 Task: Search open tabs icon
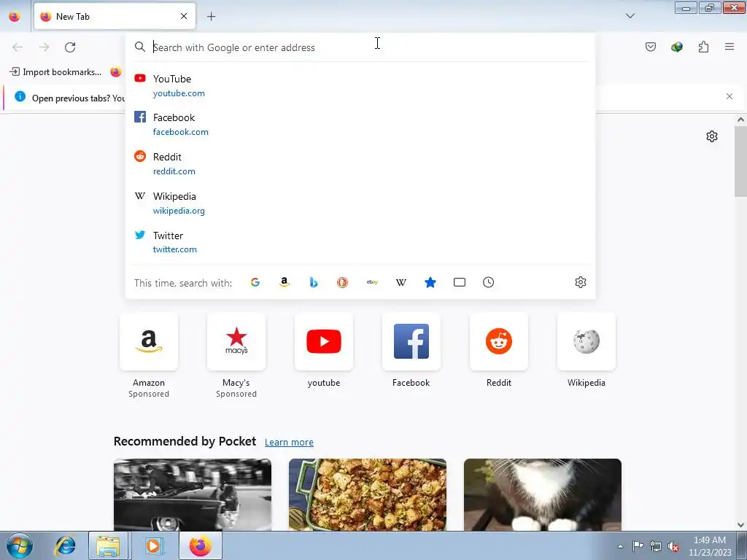coord(460,282)
